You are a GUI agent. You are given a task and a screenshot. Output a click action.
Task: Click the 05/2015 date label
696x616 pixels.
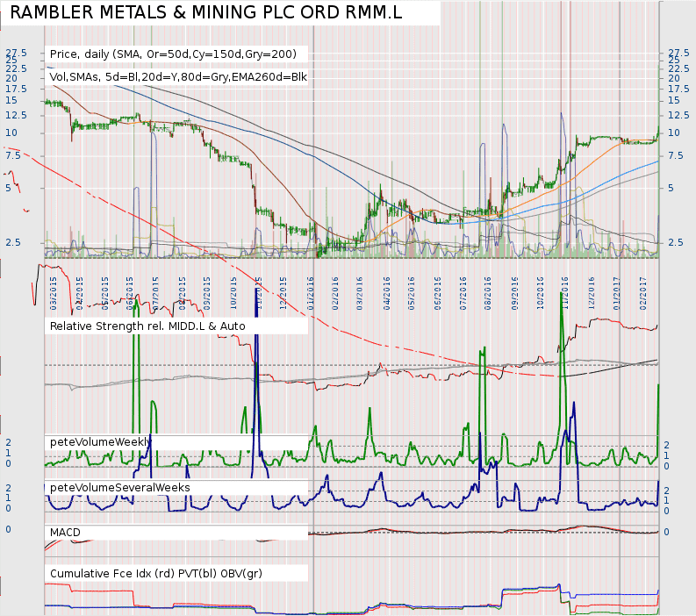[x=105, y=293]
